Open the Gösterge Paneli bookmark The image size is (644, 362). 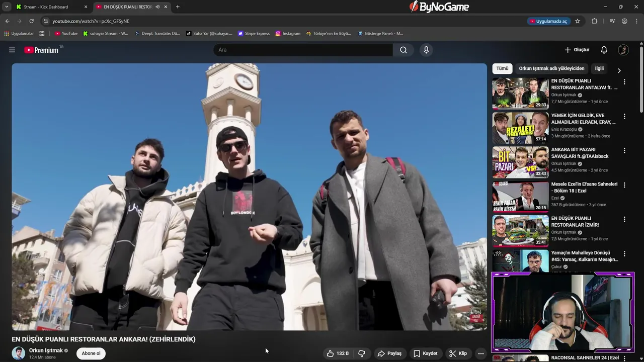click(380, 34)
